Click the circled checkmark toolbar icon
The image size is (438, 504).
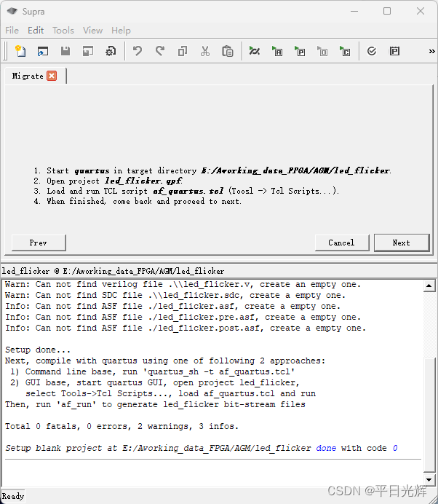pos(372,51)
